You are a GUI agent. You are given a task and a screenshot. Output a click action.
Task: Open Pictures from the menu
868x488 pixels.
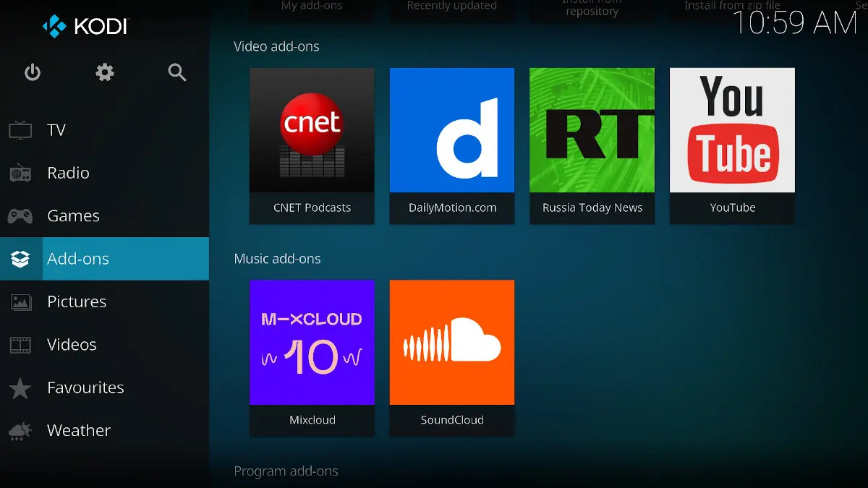click(x=104, y=301)
